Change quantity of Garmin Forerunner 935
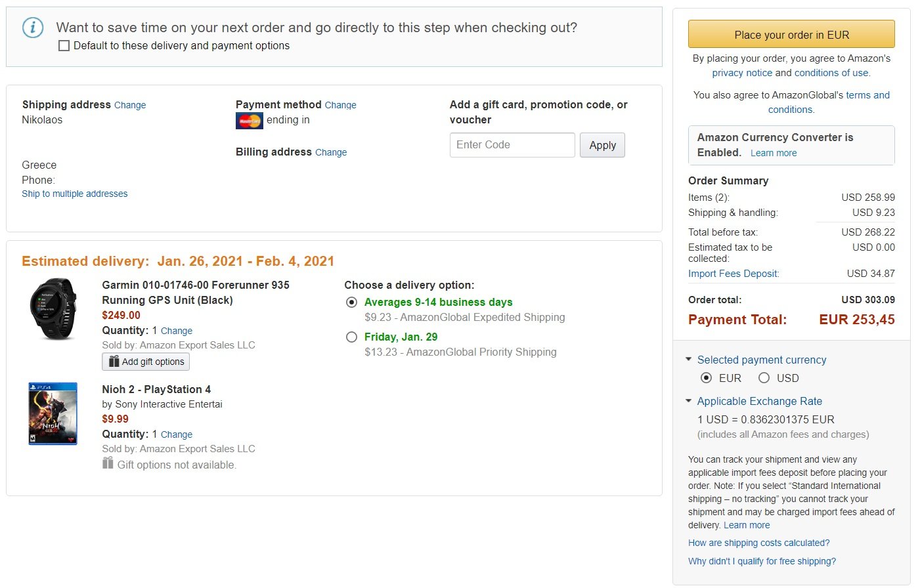Image resolution: width=920 pixels, height=588 pixels. (x=177, y=331)
